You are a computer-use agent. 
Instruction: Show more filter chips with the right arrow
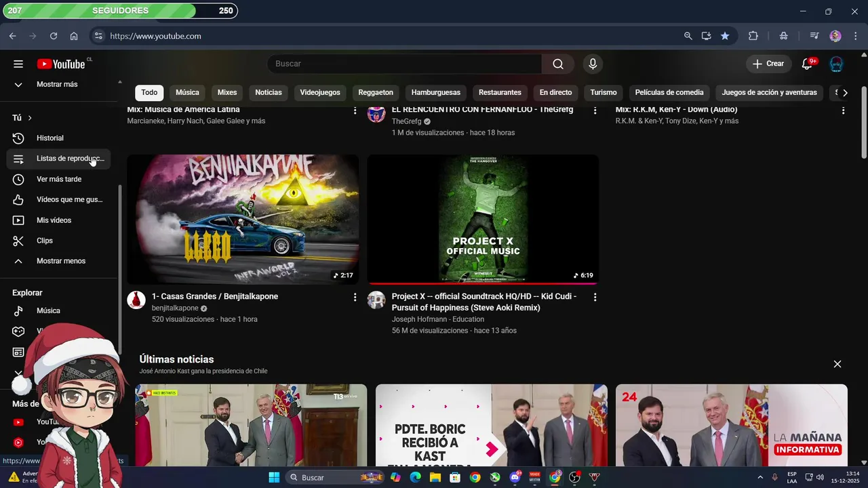coord(845,93)
